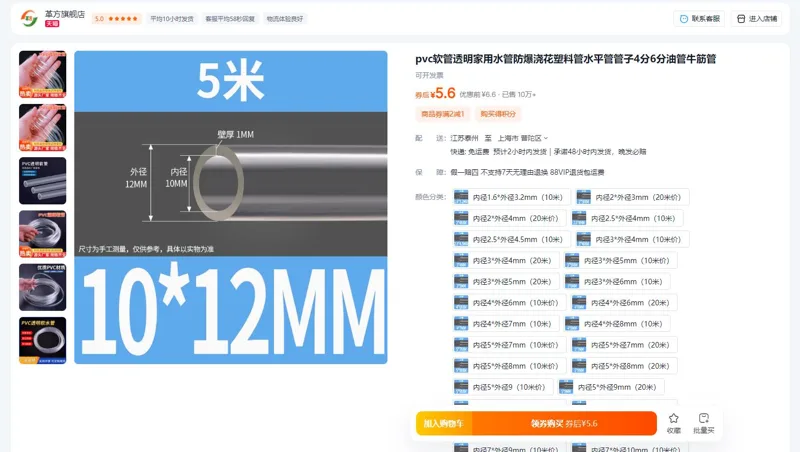Viewport: 800px width, 452px height.
Task: Select variant 内径5*外径7mm (10米价)
Action: (509, 345)
